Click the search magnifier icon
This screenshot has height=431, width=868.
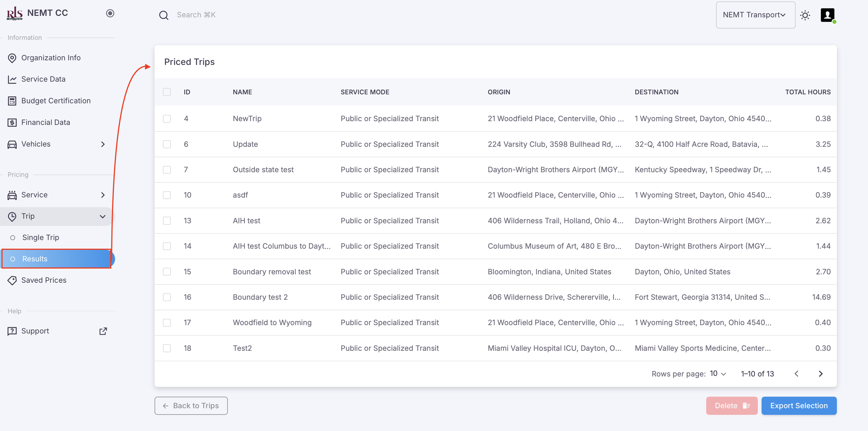pos(164,15)
